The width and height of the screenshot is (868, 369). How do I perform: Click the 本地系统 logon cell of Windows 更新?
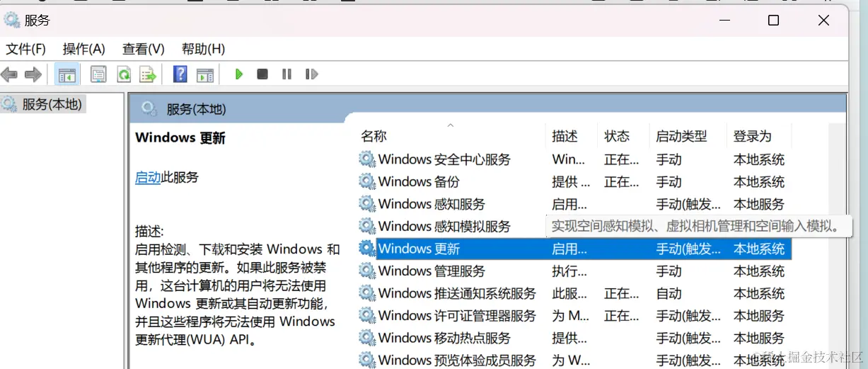click(759, 249)
